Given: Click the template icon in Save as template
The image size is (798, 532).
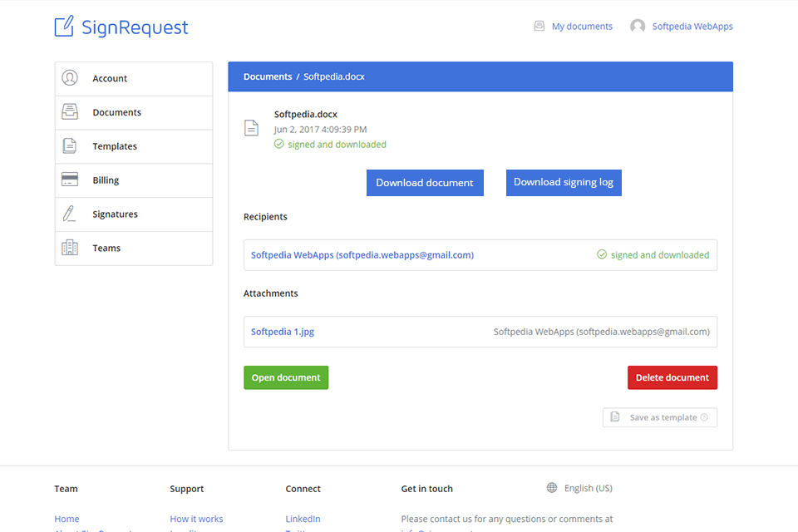Looking at the screenshot, I should pyautogui.click(x=615, y=417).
